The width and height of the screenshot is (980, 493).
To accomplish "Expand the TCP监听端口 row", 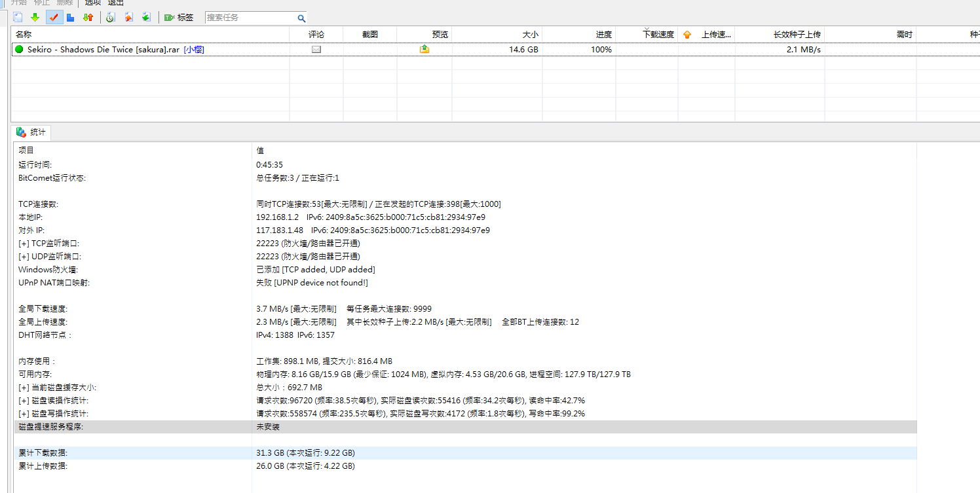I will click(24, 244).
